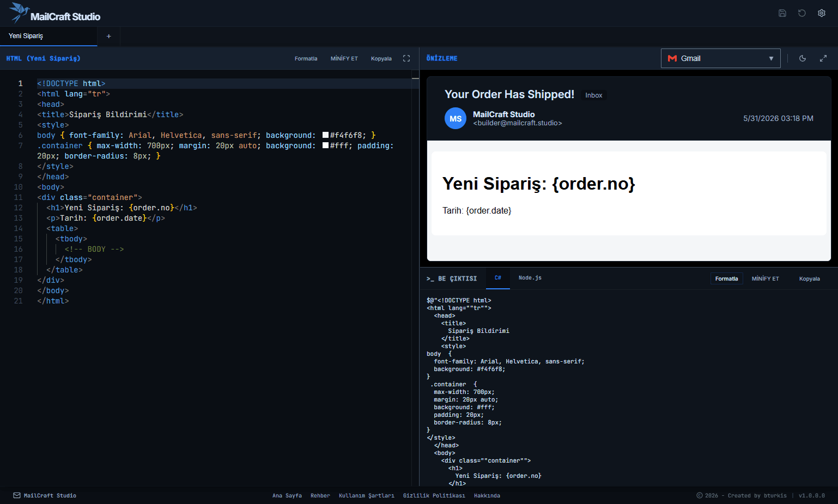The width and height of the screenshot is (838, 504).
Task: Toggle dark mode moon icon in preview
Action: [802, 58]
